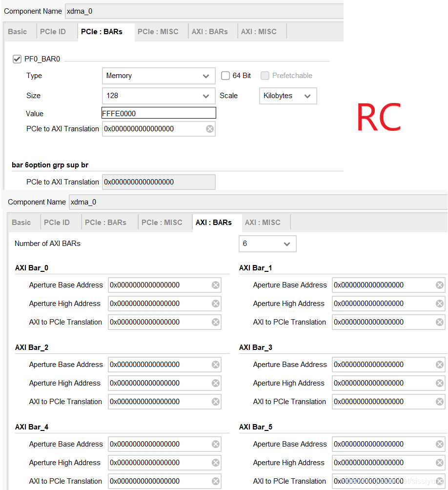Clear AXI Bar_5 Aperture Base Address
Image resolution: width=448 pixels, height=490 pixels.
point(440,444)
